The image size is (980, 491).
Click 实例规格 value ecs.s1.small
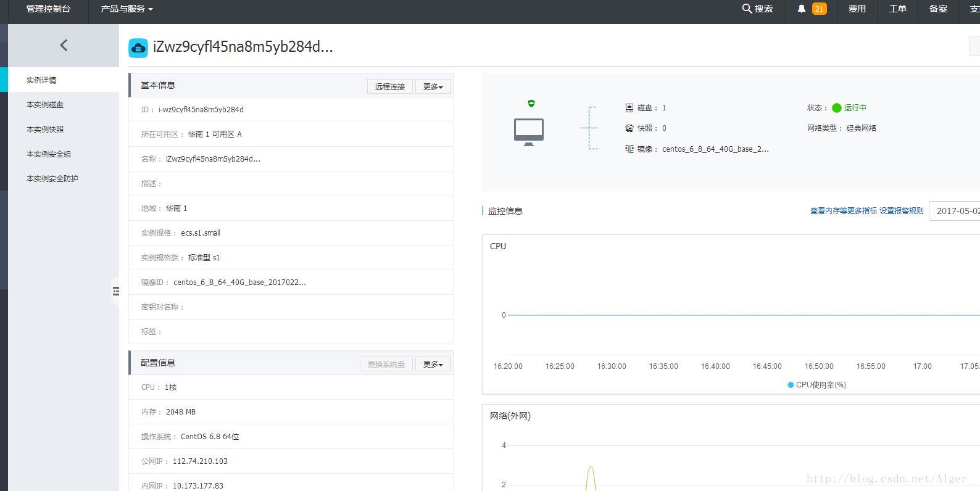(201, 233)
